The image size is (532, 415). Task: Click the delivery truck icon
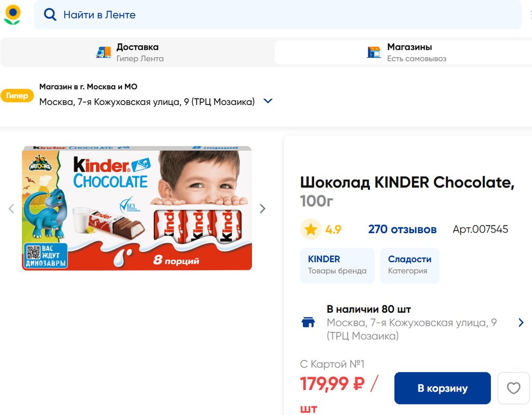coord(104,52)
